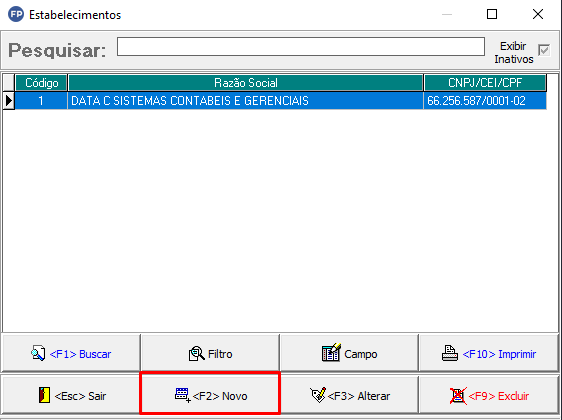This screenshot has height=420, width=562.
Task: Select the DATA C SISTEMAS CONTABEIS row
Action: [x=281, y=101]
